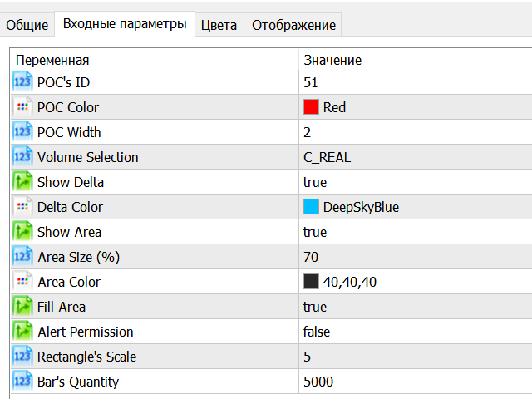Toggle Alert Permission false value

[317, 332]
